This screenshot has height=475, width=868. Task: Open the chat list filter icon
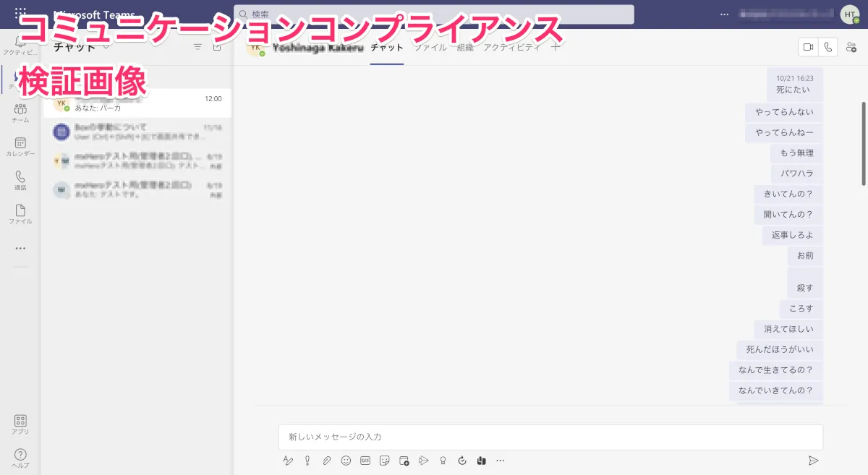tap(197, 47)
